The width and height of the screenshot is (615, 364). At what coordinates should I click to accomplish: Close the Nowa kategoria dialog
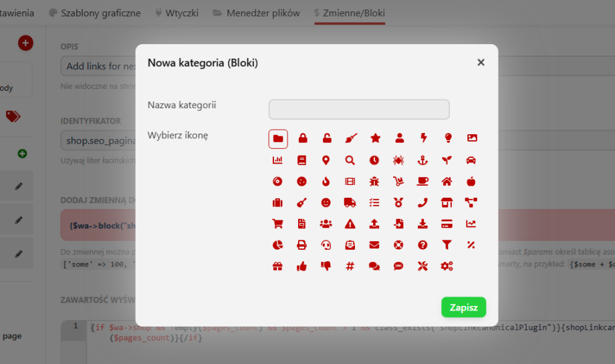click(481, 62)
